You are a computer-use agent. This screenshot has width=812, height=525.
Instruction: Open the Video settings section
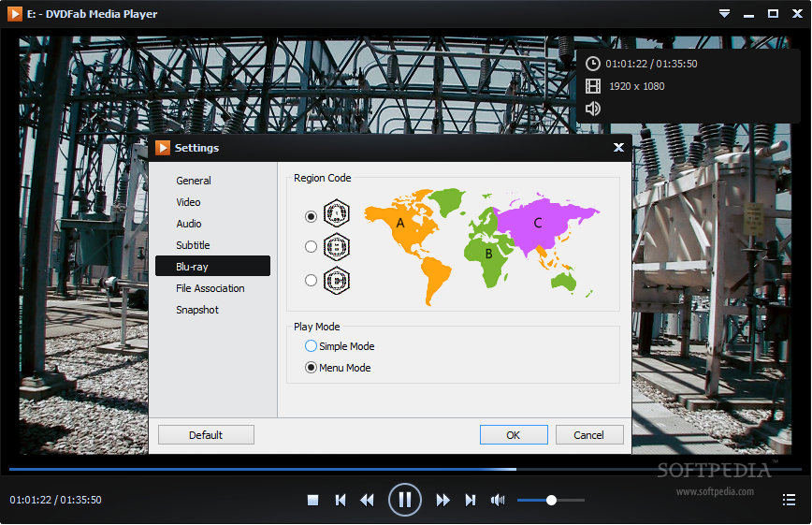point(188,202)
